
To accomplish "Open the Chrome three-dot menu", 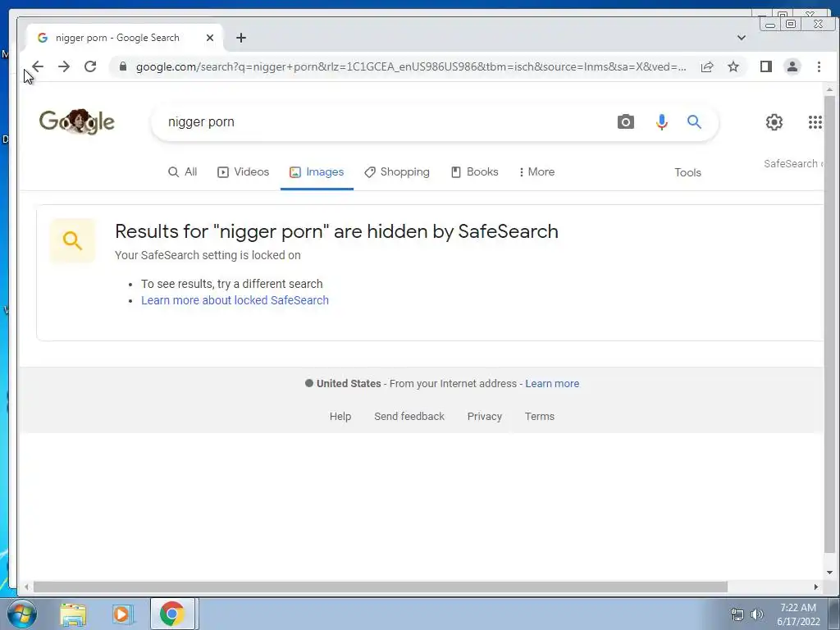I will (x=819, y=66).
